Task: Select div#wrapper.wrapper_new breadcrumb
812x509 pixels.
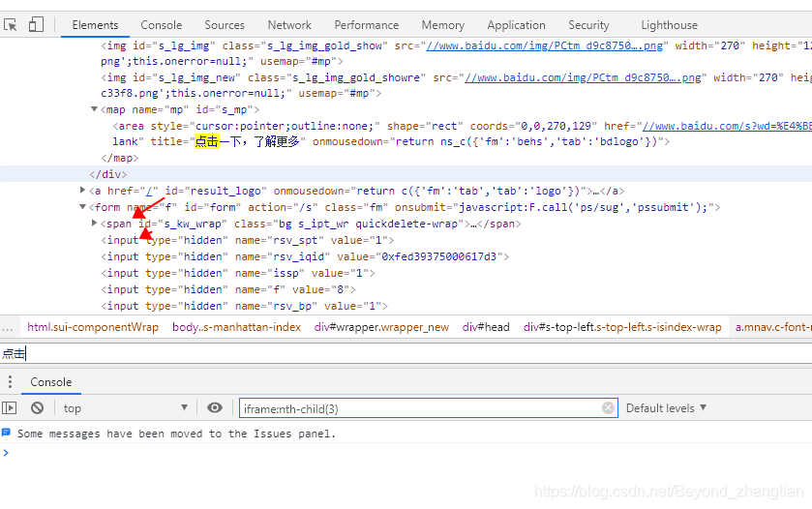Action: tap(381, 327)
